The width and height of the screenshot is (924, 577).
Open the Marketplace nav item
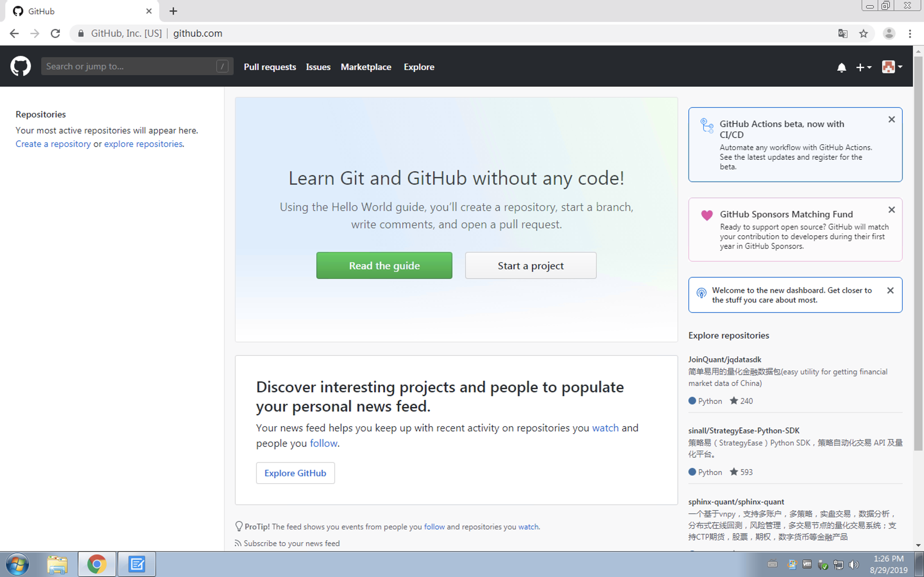click(x=365, y=67)
